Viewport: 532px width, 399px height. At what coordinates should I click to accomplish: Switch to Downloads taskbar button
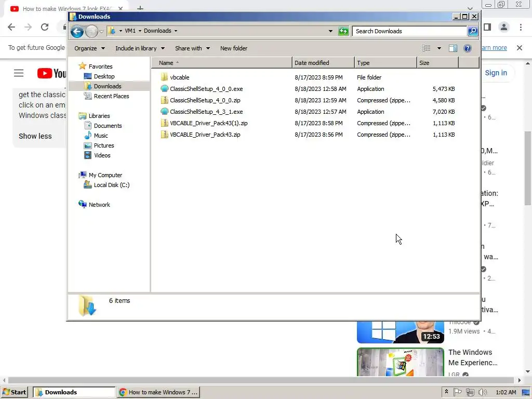pyautogui.click(x=74, y=392)
